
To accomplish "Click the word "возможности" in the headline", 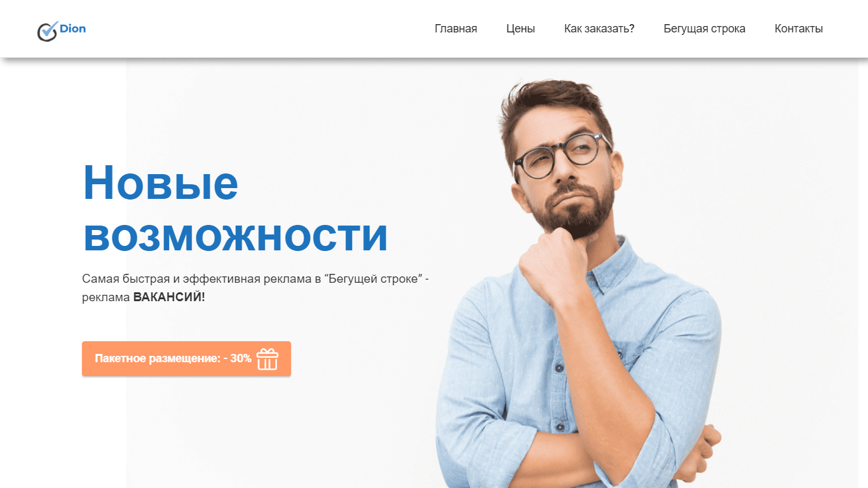I will [x=236, y=235].
